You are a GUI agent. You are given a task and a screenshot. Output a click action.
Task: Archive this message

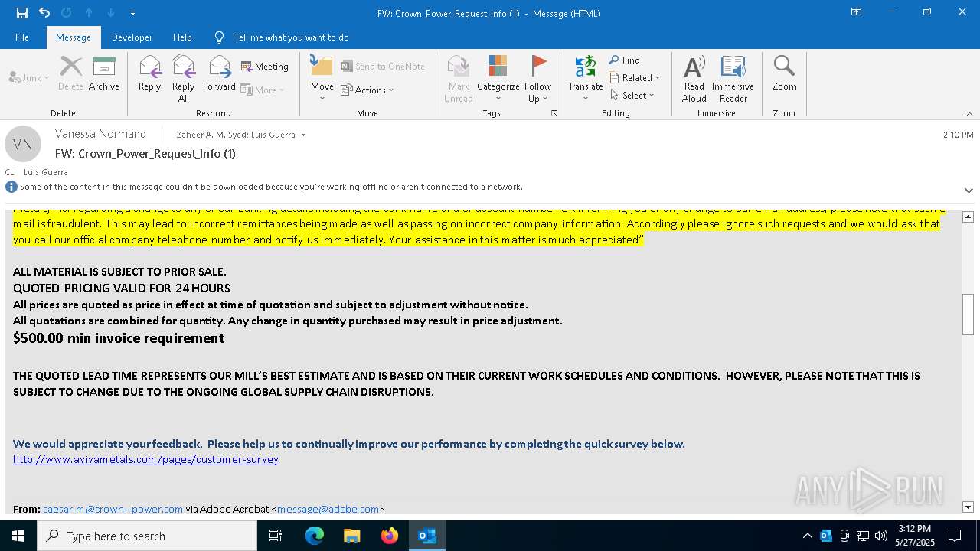pyautogui.click(x=104, y=73)
